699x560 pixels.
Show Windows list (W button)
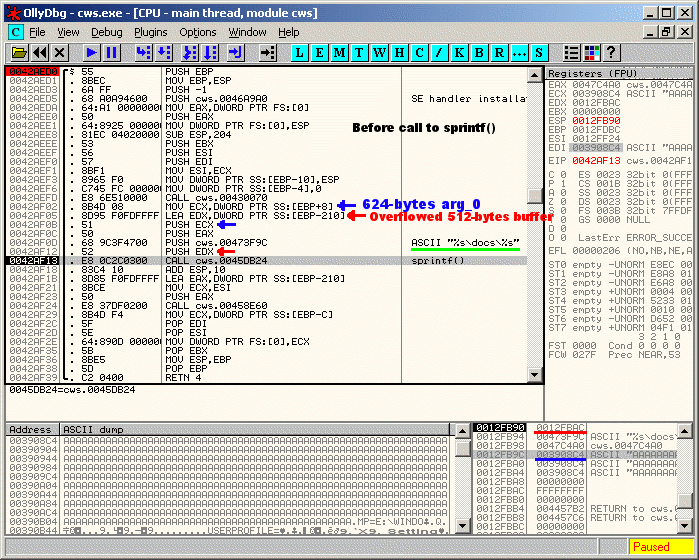[x=379, y=53]
